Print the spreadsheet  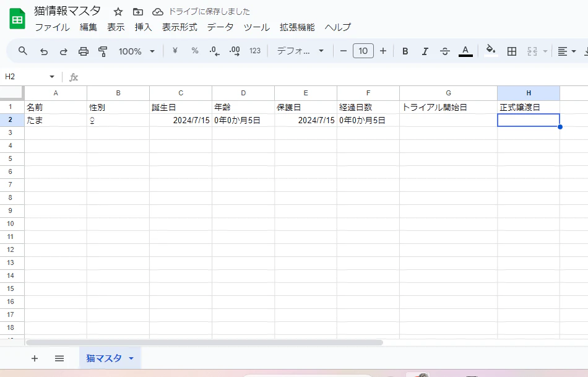(84, 51)
